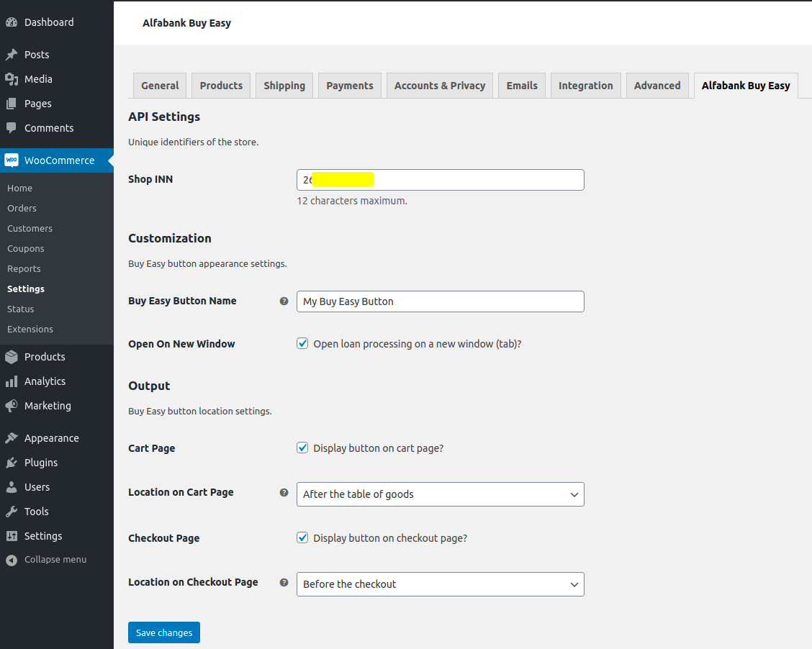Click the Analytics bar chart icon
This screenshot has height=649, width=812.
pyautogui.click(x=12, y=381)
